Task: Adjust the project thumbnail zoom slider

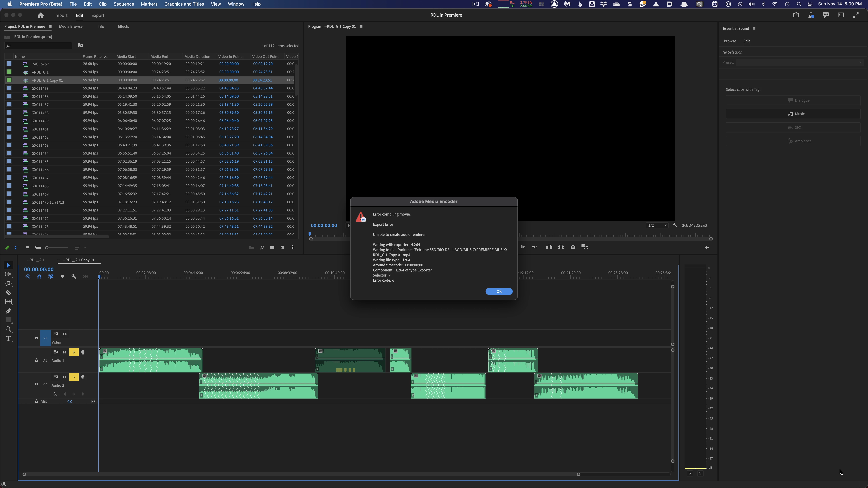Action: (x=47, y=248)
